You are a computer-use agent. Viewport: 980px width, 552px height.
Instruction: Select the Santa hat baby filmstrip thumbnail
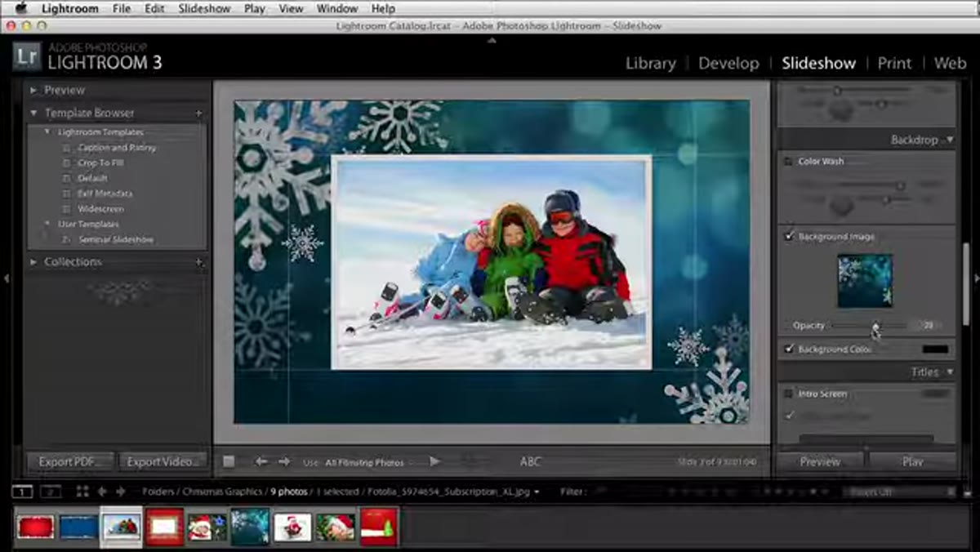336,528
